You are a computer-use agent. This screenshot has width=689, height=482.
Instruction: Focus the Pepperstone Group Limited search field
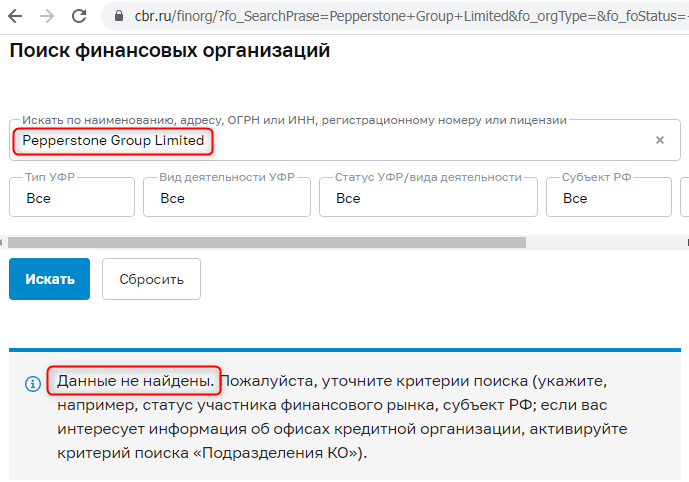tap(345, 140)
